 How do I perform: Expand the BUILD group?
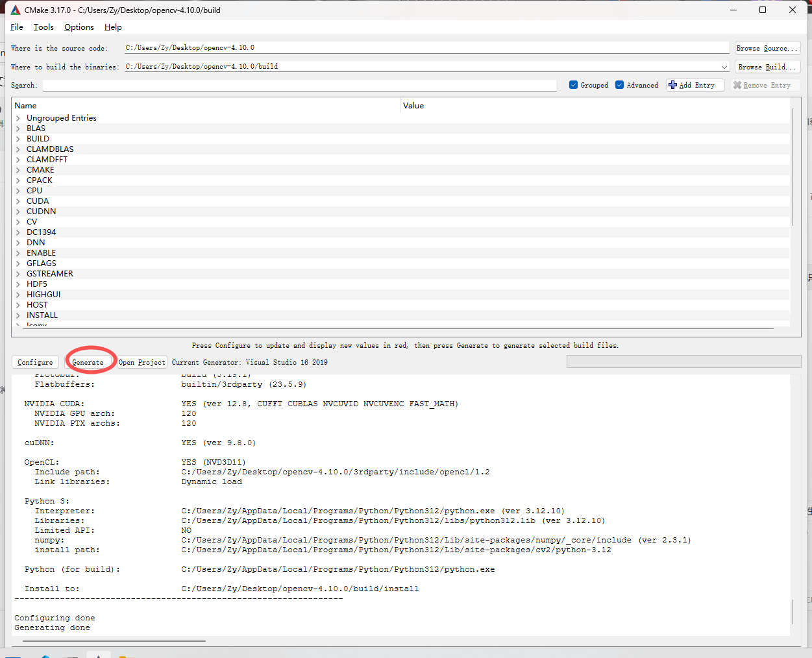point(18,139)
